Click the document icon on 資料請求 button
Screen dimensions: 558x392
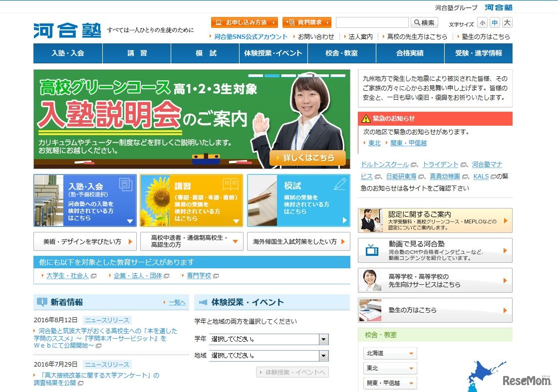[292, 22]
